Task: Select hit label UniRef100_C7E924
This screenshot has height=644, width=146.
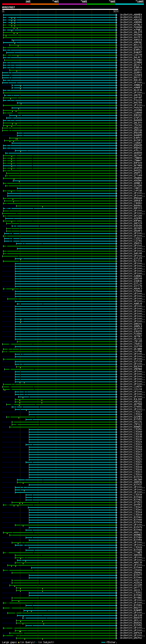Action: click(x=131, y=442)
